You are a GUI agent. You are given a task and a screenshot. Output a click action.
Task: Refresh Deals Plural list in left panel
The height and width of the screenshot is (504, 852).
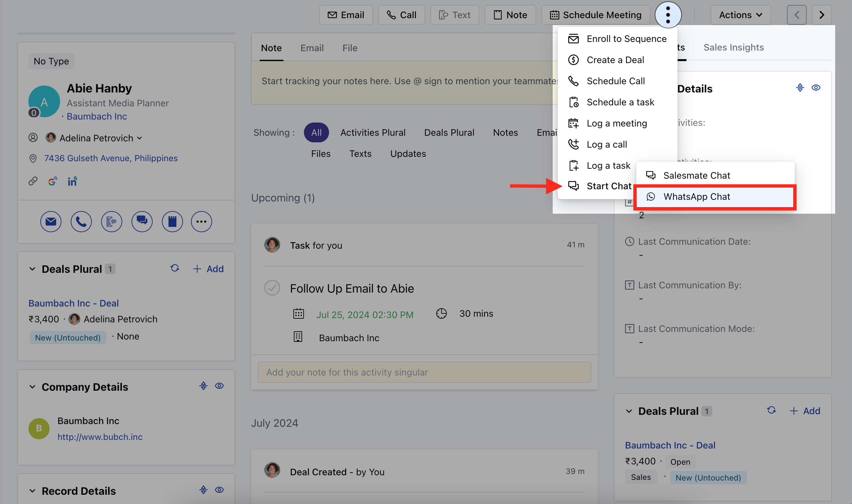click(175, 268)
